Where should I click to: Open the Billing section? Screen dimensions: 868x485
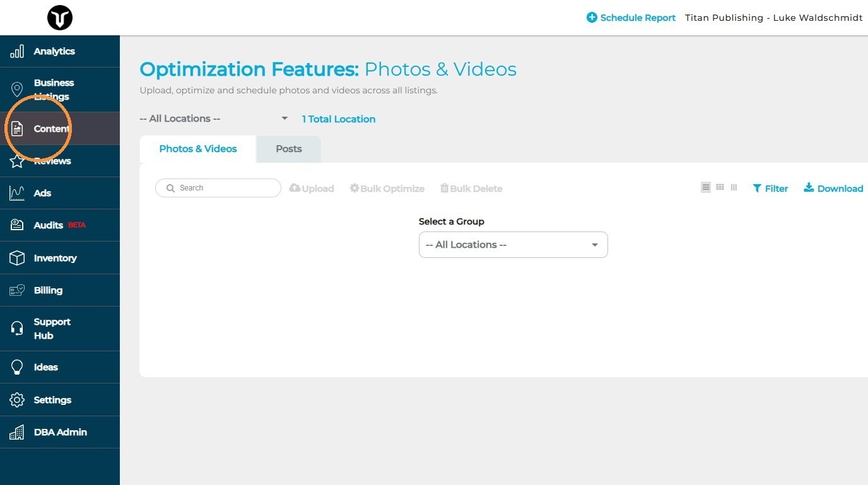(60, 290)
